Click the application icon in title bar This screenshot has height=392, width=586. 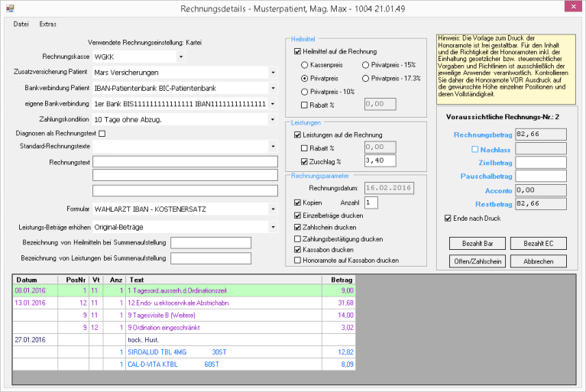click(x=10, y=8)
